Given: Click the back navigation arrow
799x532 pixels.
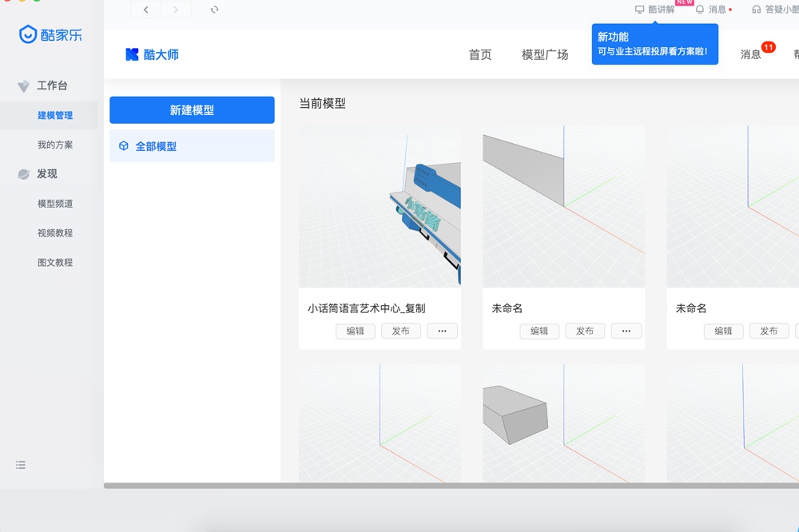Looking at the screenshot, I should point(145,10).
